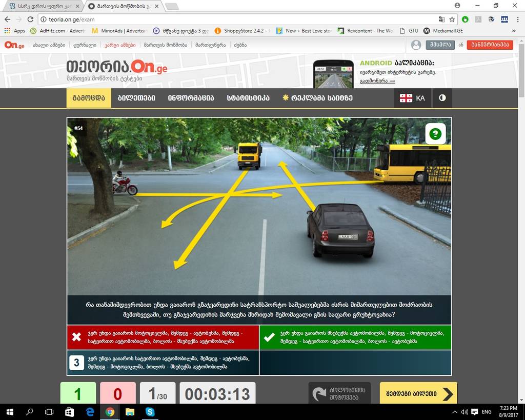Open the ჟურნალი link
The width and height of the screenshot is (525, 420).
point(85,45)
